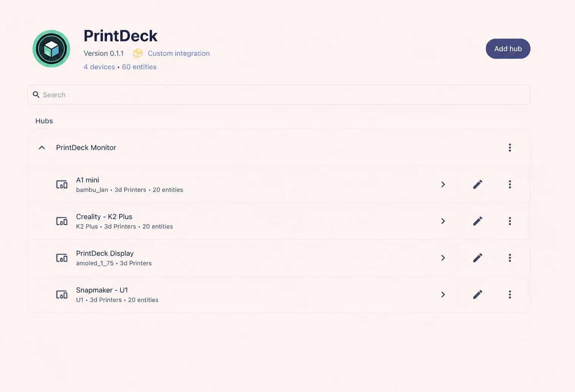Screen dimensions: 575x392
Task: Edit the A1 mini device
Action: click(x=478, y=184)
